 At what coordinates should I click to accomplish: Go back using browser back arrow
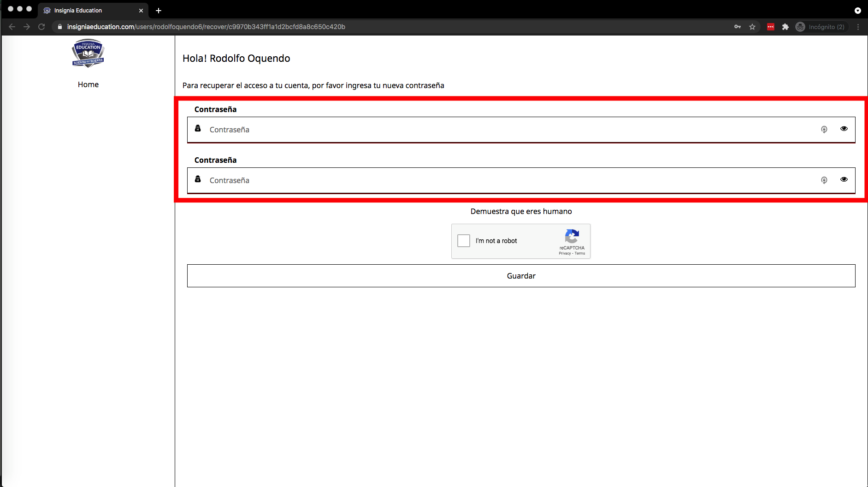click(12, 27)
